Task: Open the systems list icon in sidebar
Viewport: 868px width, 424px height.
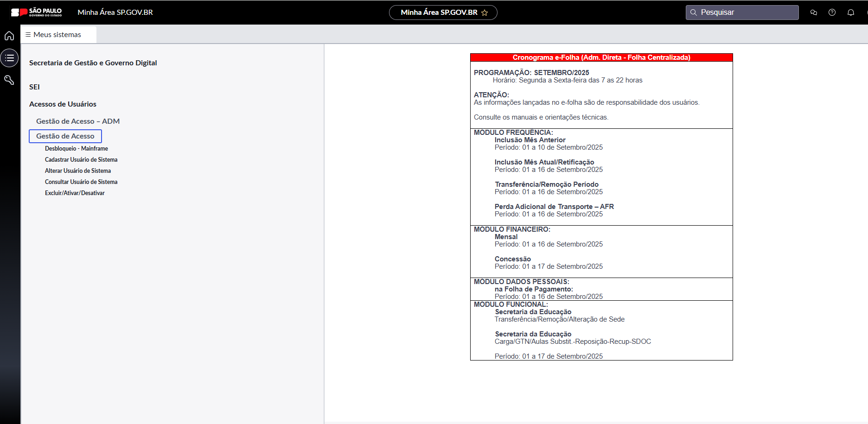Action: (x=9, y=58)
